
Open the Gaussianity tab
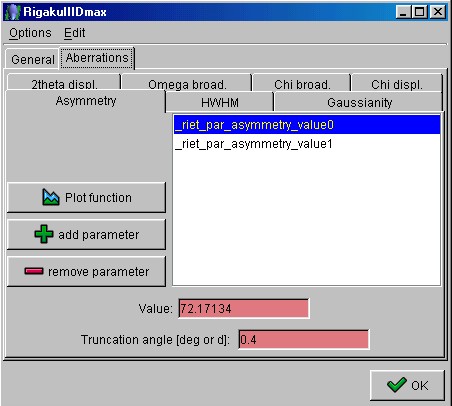click(x=359, y=102)
